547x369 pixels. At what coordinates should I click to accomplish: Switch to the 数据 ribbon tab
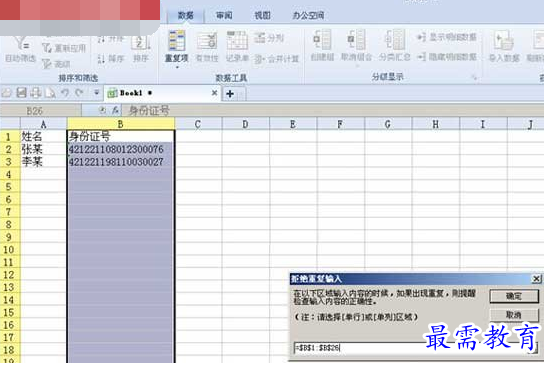(185, 15)
